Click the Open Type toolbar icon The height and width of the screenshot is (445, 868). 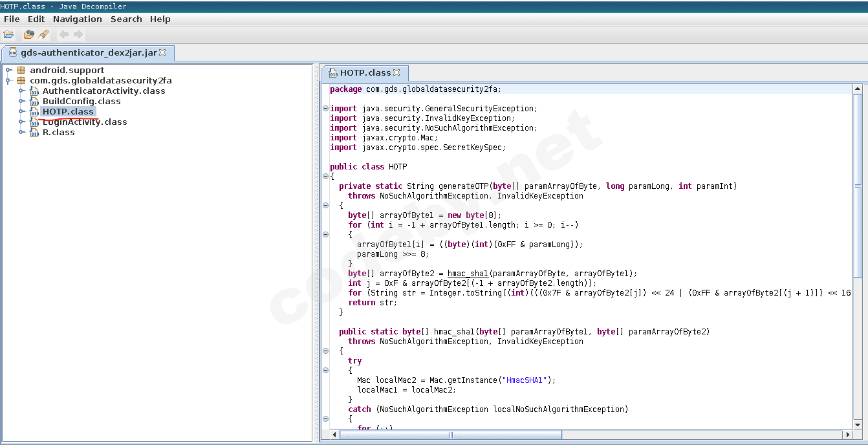[28, 34]
